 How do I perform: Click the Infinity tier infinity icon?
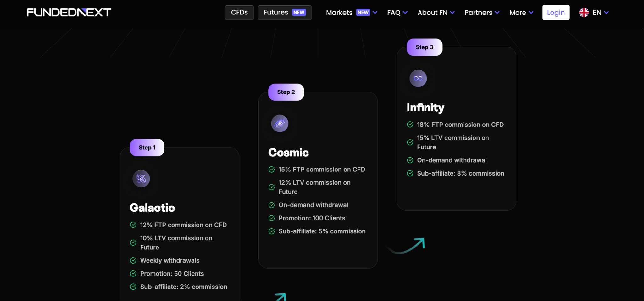click(418, 78)
